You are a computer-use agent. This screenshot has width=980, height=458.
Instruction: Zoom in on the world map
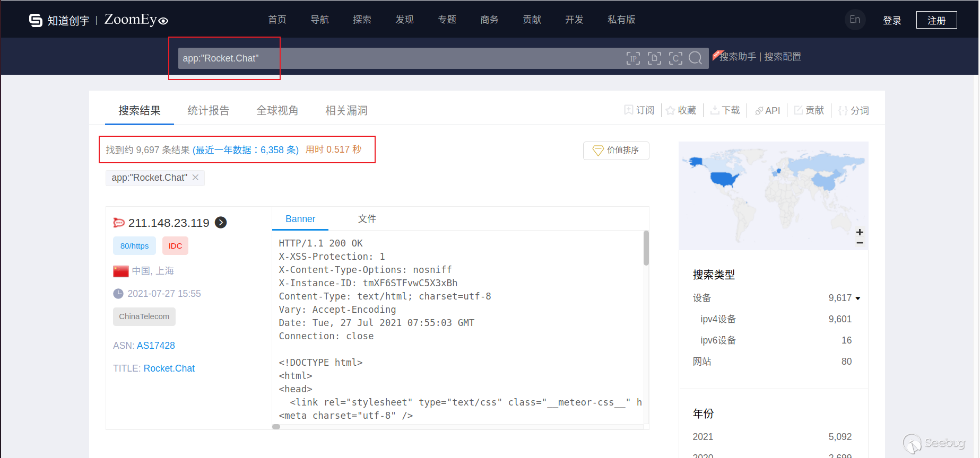point(860,232)
